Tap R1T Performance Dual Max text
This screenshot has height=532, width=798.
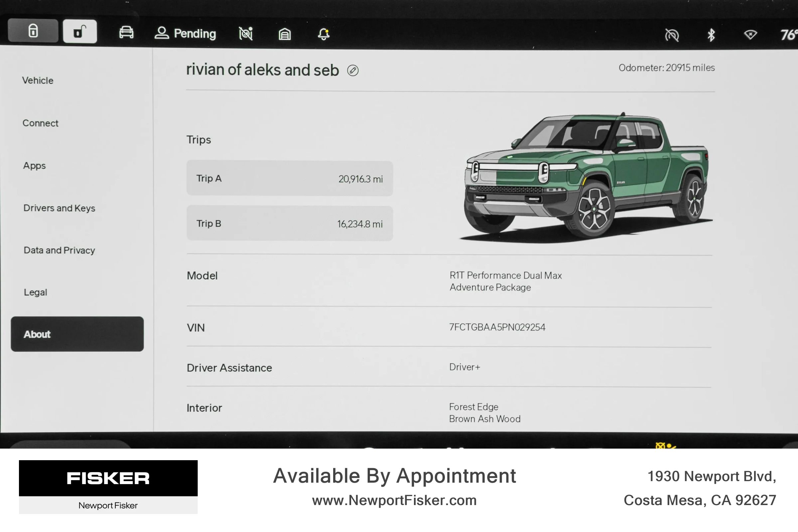point(506,275)
